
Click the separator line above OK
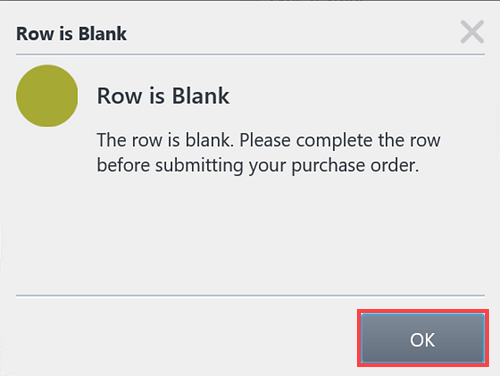pos(250,295)
